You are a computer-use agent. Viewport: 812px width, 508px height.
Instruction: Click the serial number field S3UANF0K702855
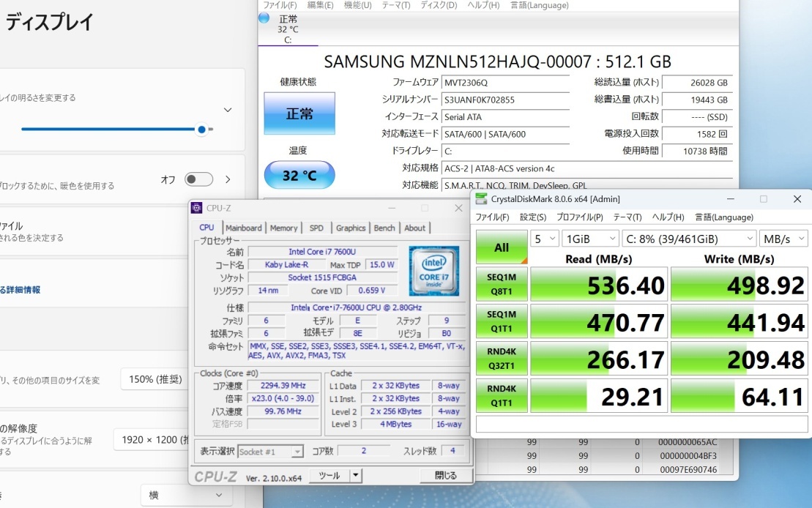(506, 100)
